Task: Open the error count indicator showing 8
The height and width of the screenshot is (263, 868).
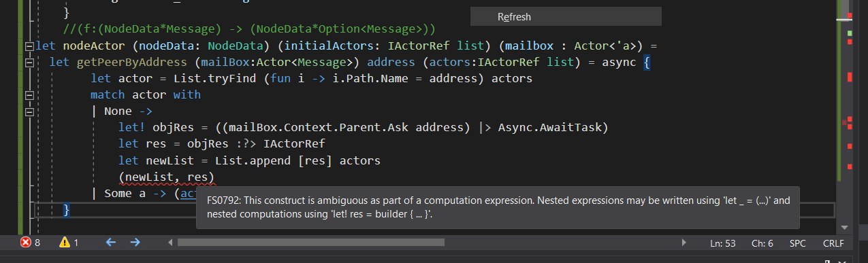Action: point(31,242)
